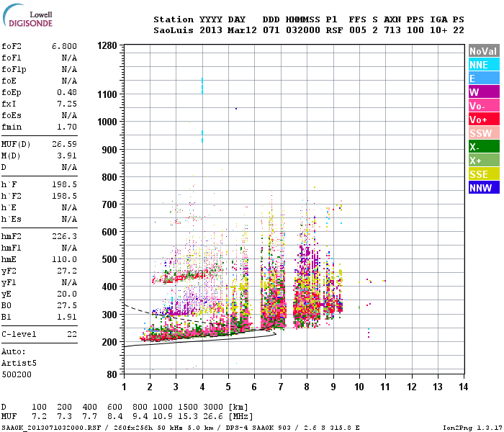The height and width of the screenshot is (432, 504).
Task: Select the Vo+ legend swatch
Action: point(484,120)
